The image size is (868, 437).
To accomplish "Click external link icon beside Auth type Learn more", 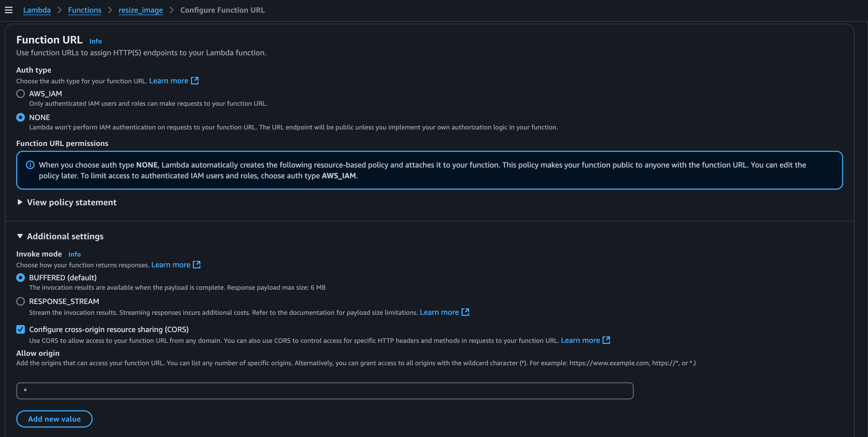I will coord(195,81).
